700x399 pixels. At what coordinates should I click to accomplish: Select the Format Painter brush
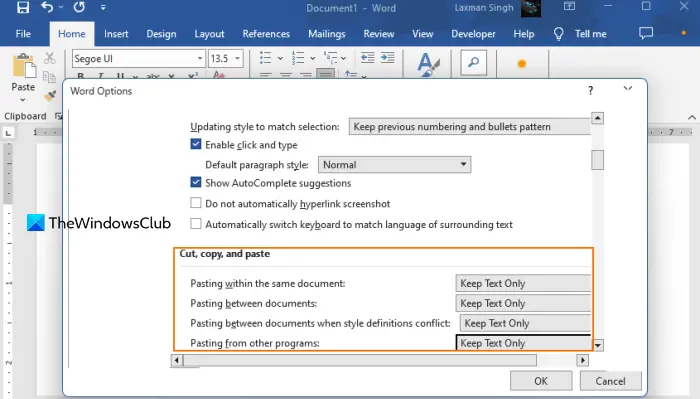click(x=50, y=96)
